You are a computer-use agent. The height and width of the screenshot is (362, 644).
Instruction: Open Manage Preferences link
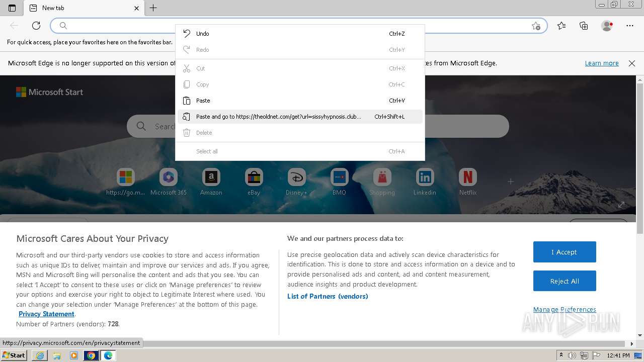[565, 309]
